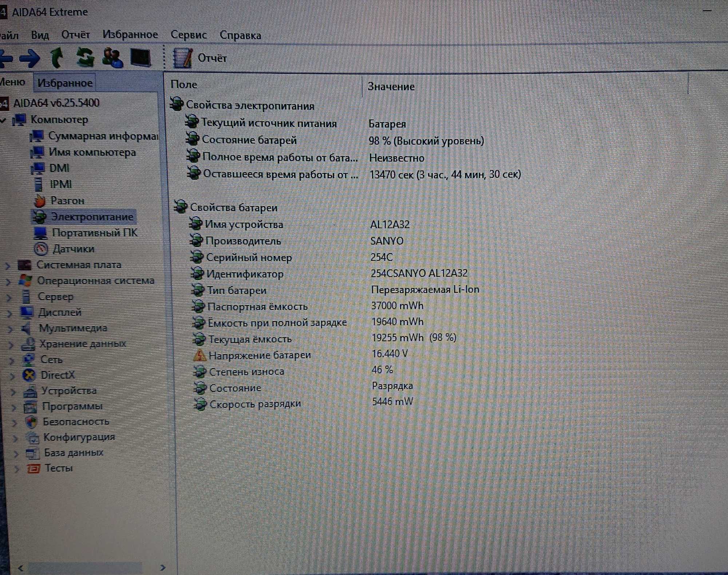Expand the База данных branch
Viewport: 728px width, 575px height.
(x=16, y=454)
